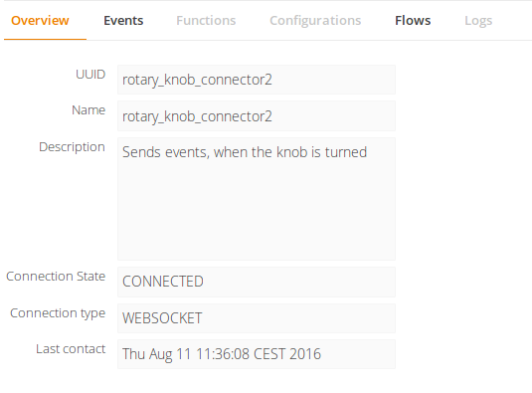
Task: Click the Connection type label
Action: tap(58, 313)
